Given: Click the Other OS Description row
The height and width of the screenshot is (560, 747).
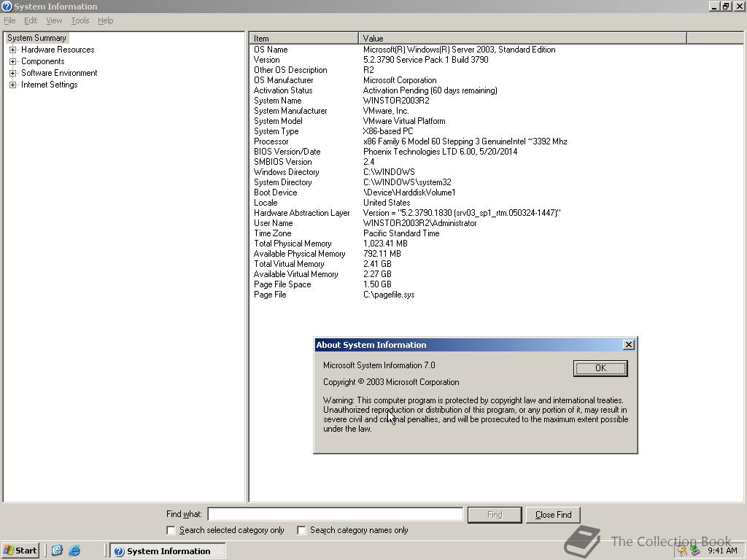Looking at the screenshot, I should 468,70.
